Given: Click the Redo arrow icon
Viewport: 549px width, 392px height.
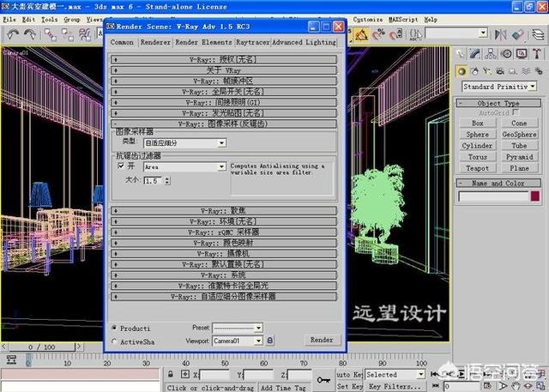Looking at the screenshot, I should [30, 34].
